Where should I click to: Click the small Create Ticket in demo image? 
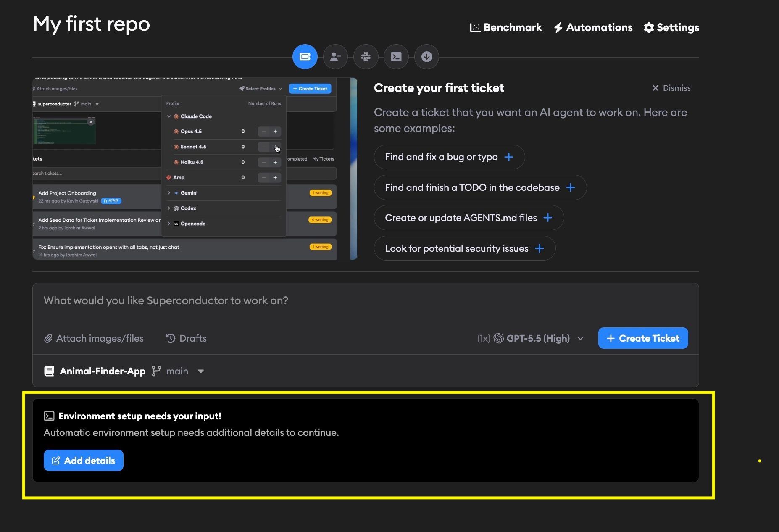click(x=310, y=89)
